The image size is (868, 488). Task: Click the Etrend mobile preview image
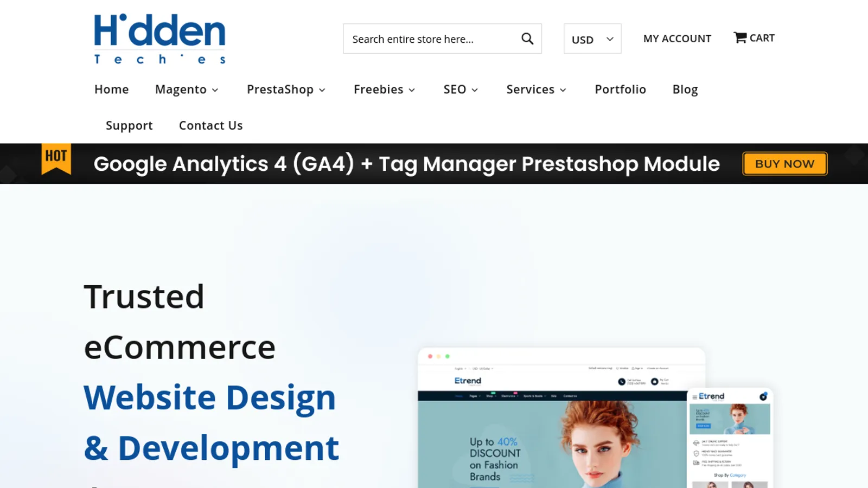tap(730, 438)
